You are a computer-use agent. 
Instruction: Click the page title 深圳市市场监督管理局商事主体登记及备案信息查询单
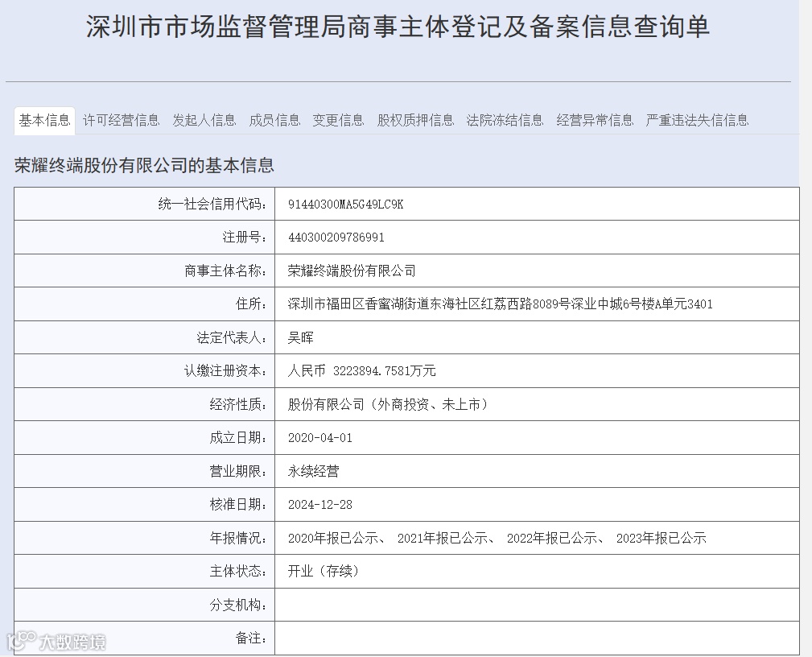398,27
